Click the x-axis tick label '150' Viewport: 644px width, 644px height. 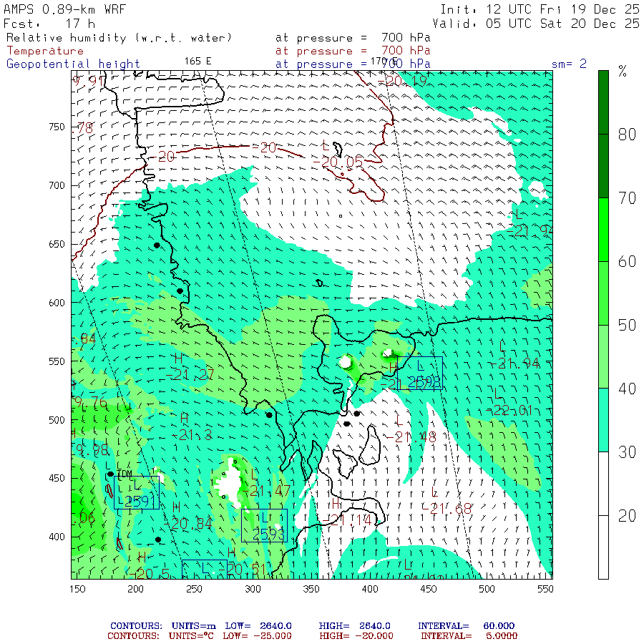[x=77, y=589]
